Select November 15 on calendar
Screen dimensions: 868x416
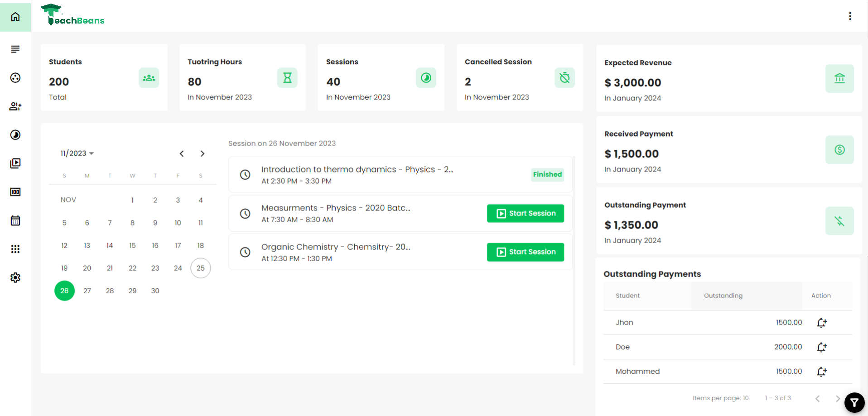point(132,245)
